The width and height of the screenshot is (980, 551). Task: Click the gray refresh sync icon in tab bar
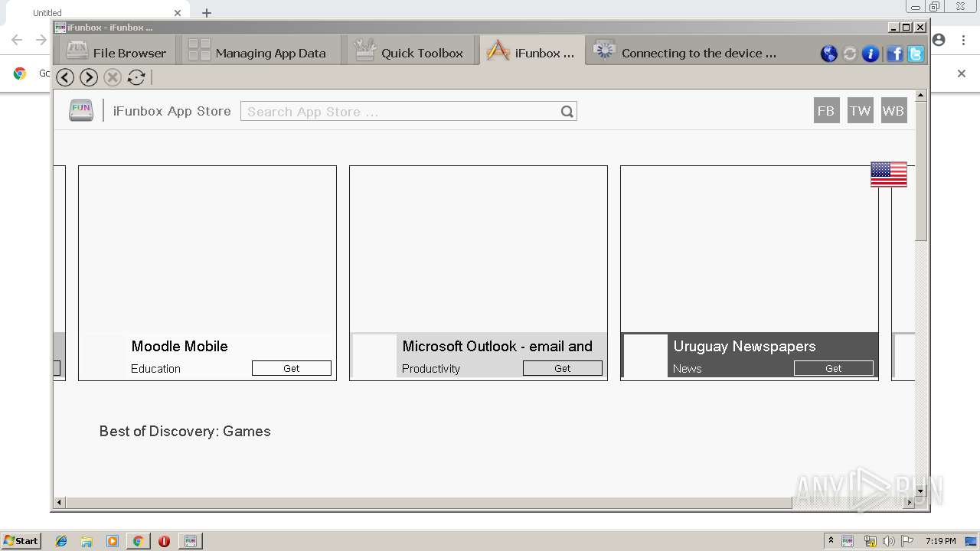click(850, 54)
